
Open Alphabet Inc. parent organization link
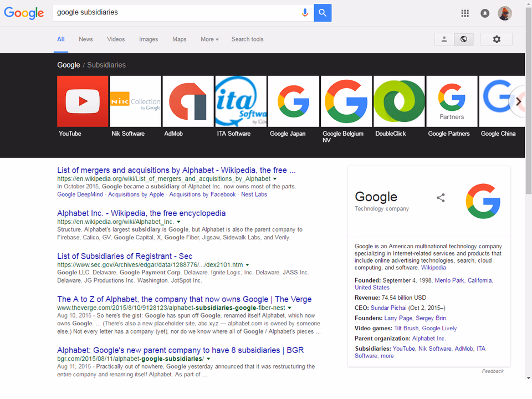[429, 339]
